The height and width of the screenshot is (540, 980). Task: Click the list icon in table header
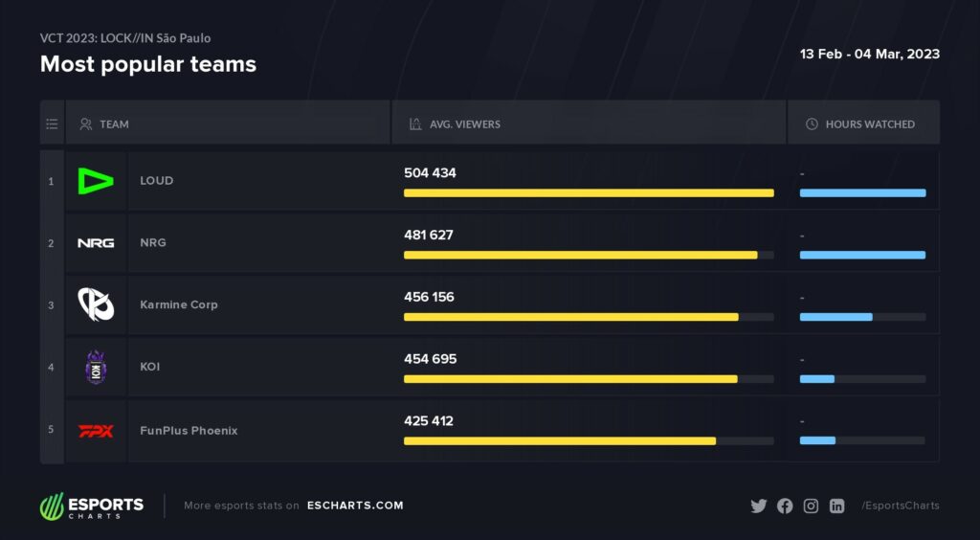[52, 124]
